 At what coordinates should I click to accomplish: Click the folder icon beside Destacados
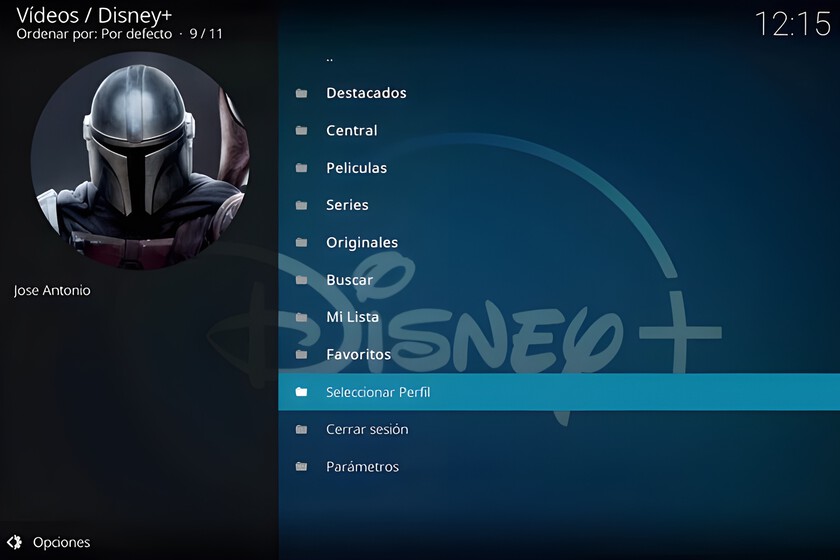302,93
